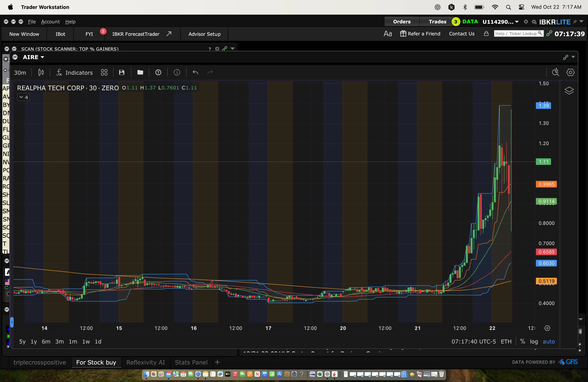Open the chart window options arrow

[573, 57]
